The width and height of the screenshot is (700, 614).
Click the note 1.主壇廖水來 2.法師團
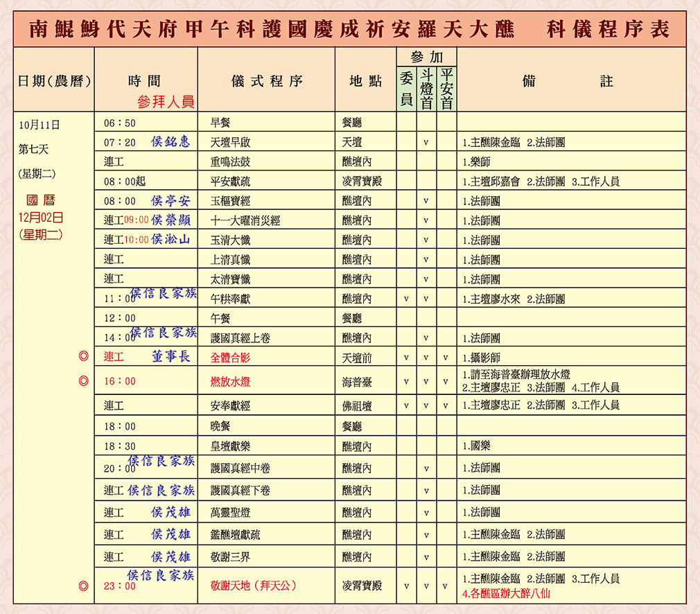click(514, 299)
